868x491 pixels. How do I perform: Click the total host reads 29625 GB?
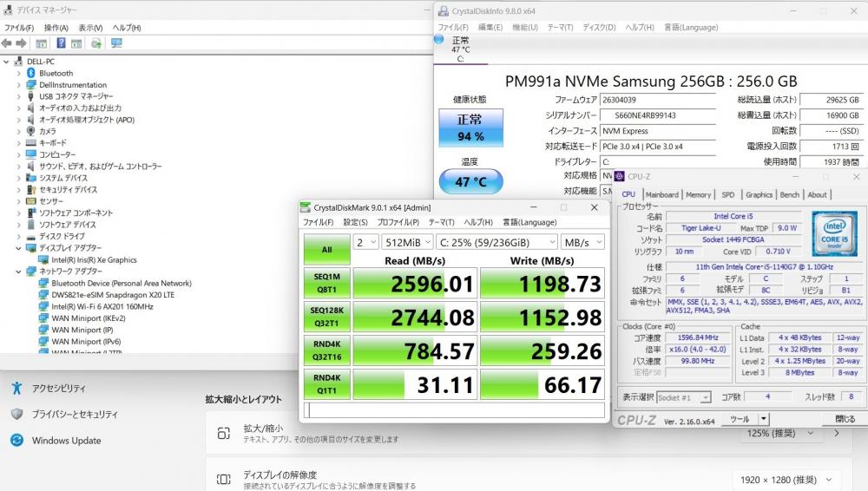[832, 100]
